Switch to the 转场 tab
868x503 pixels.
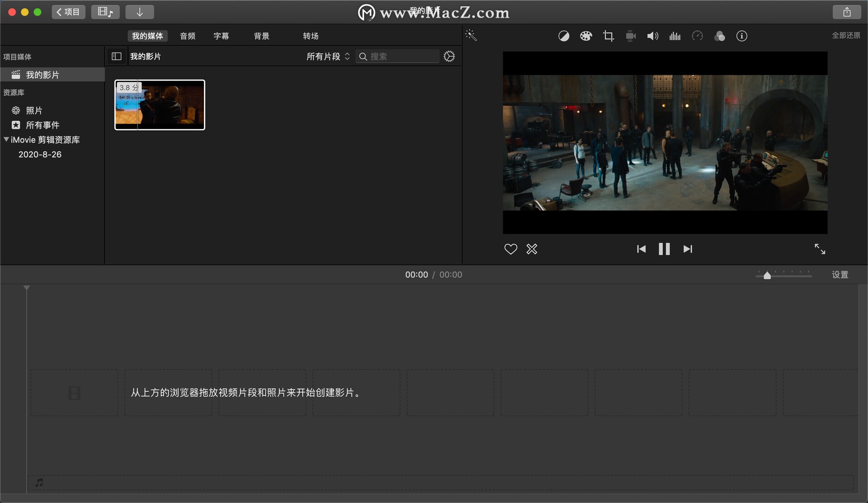311,36
